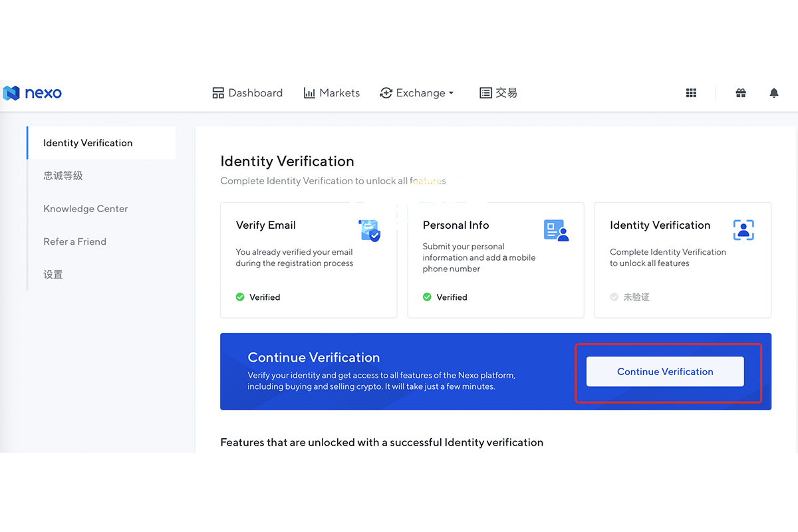The height and width of the screenshot is (532, 798).
Task: Click the green check beside Personal Info's Verified
Action: click(427, 297)
